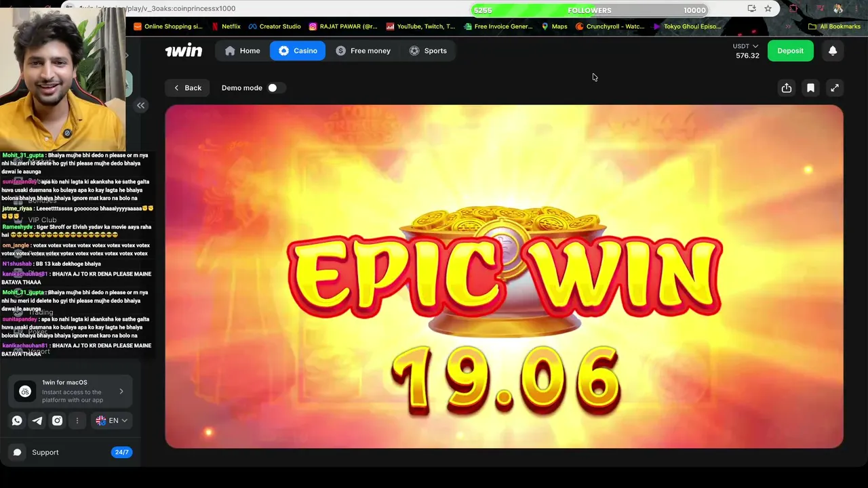Open the All Bookmarks folder
The width and height of the screenshot is (868, 488).
point(834,26)
